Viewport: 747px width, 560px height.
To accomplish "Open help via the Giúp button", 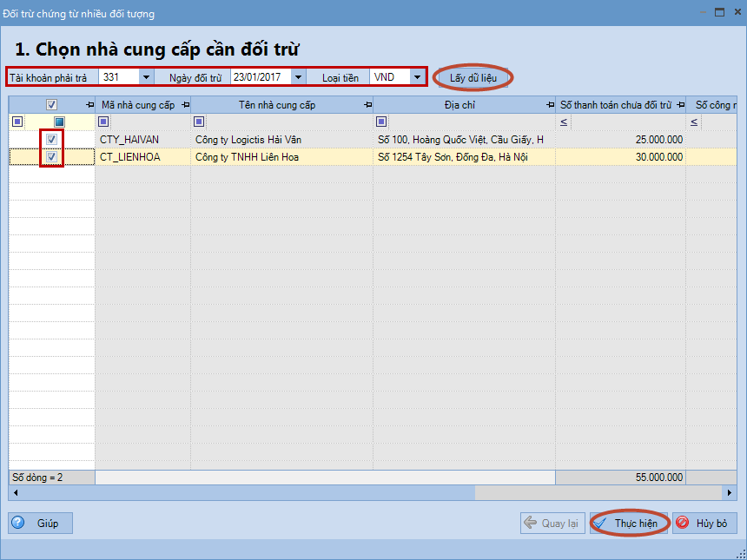I will (40, 524).
